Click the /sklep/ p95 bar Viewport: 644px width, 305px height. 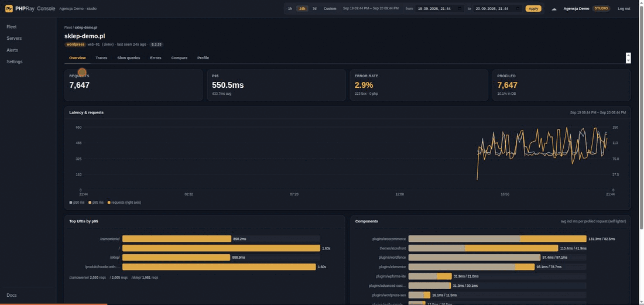pyautogui.click(x=176, y=258)
